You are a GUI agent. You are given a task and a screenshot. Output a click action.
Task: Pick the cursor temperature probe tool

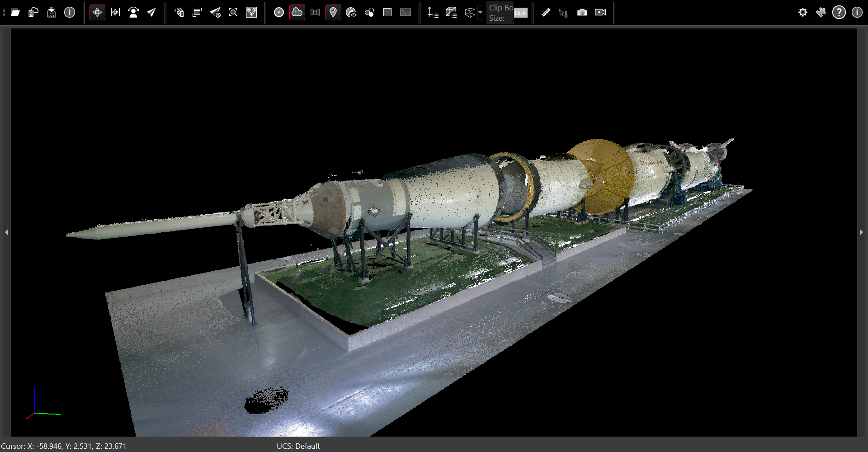coord(564,12)
